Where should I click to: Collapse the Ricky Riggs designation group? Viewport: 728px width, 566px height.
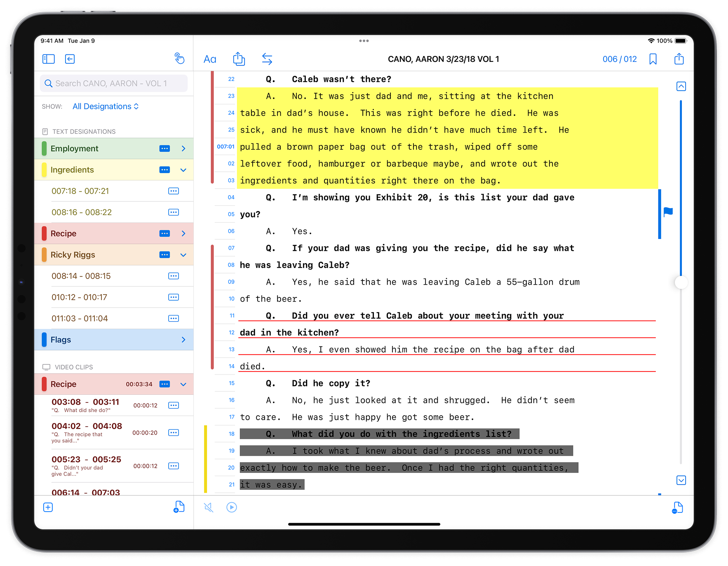click(x=183, y=255)
